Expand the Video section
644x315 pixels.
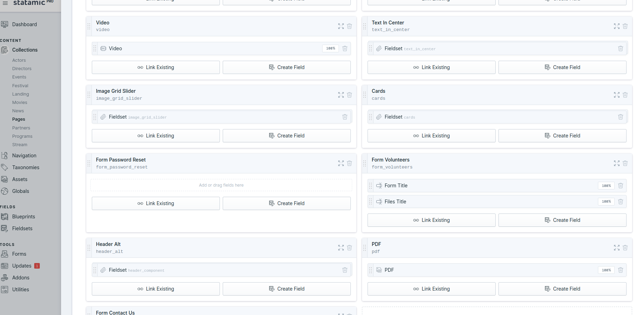click(x=341, y=26)
